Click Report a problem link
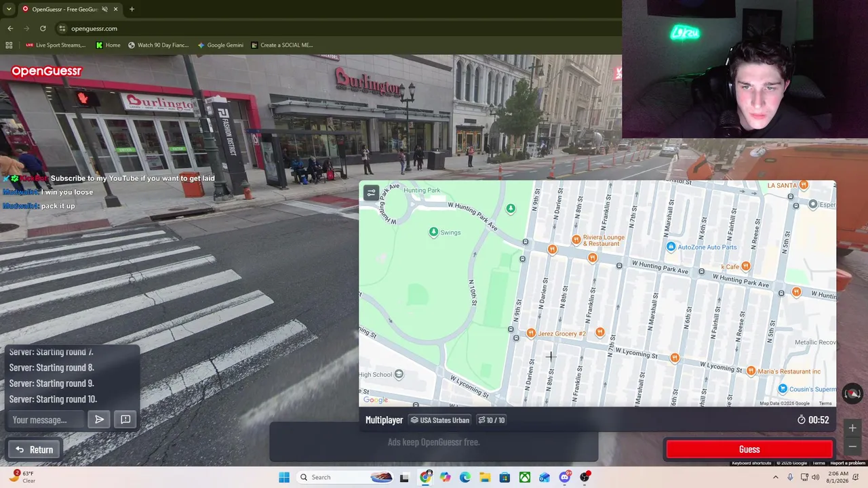 click(x=847, y=463)
